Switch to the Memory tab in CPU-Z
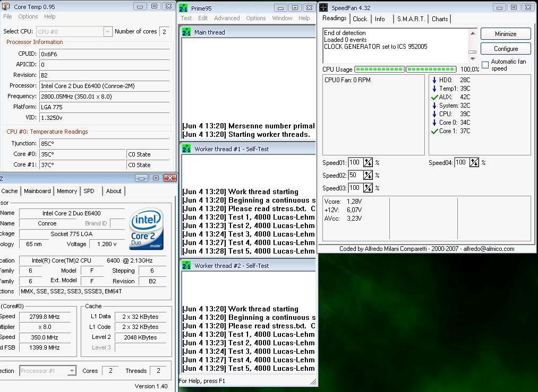 point(67,191)
